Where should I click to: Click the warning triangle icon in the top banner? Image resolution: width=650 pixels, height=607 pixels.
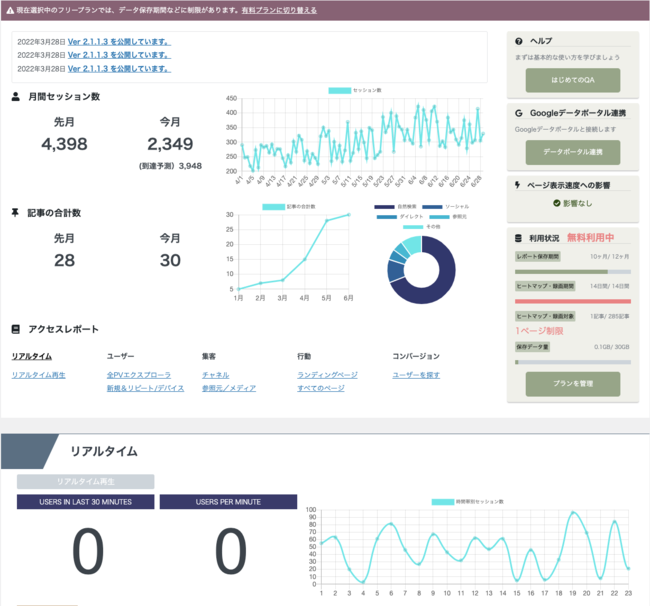pos(10,10)
